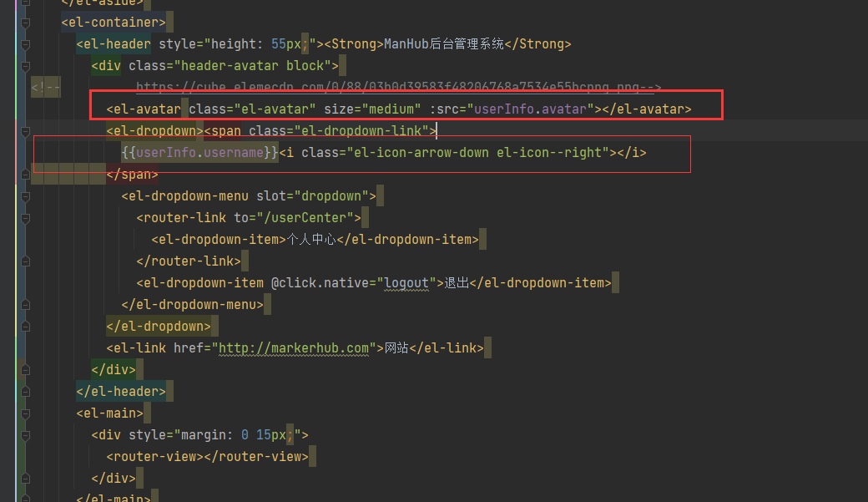Viewport: 868px width, 502px height.
Task: Collapse the el-main opening tag fold marker
Action: tap(26, 413)
